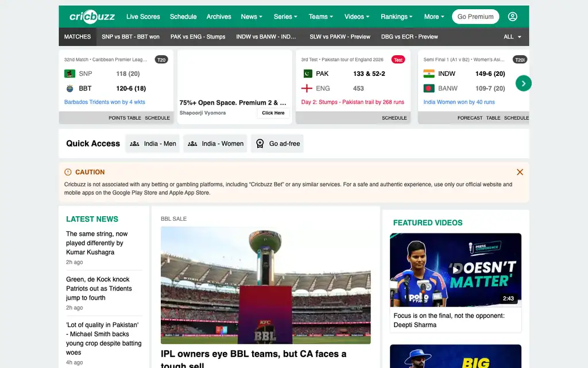Screen dimensions: 588x368
Task: Click the India - Women team icon
Action: [192, 144]
